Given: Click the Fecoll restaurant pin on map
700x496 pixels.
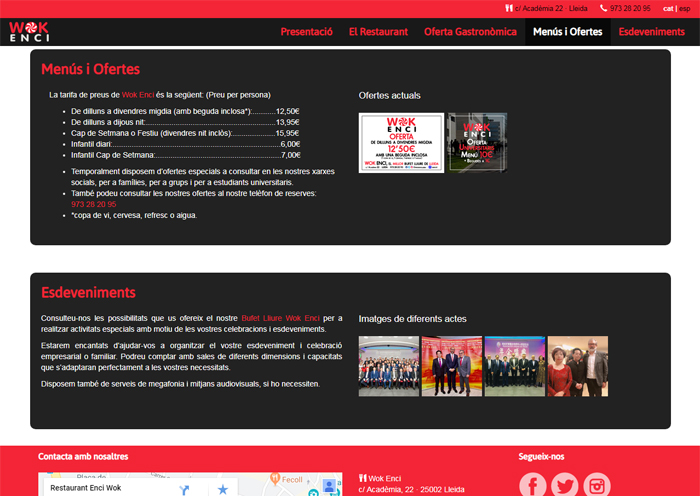Looking at the screenshot, I should pyautogui.click(x=275, y=479).
